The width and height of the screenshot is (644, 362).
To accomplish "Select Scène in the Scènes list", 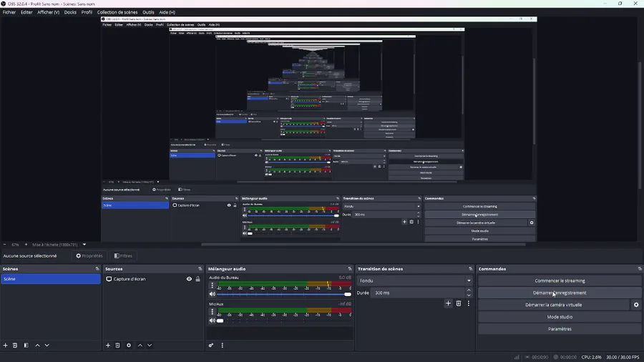I will click(51, 279).
